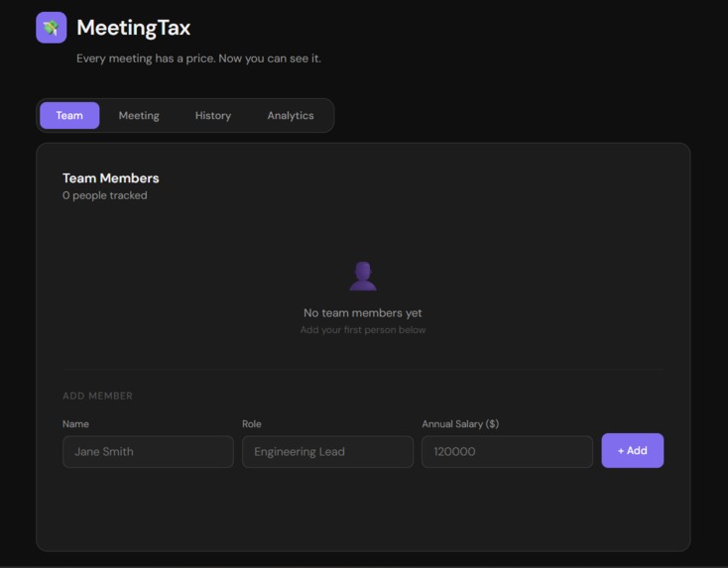Click the '0 people tracked' text
This screenshot has width=728, height=568.
pos(105,195)
